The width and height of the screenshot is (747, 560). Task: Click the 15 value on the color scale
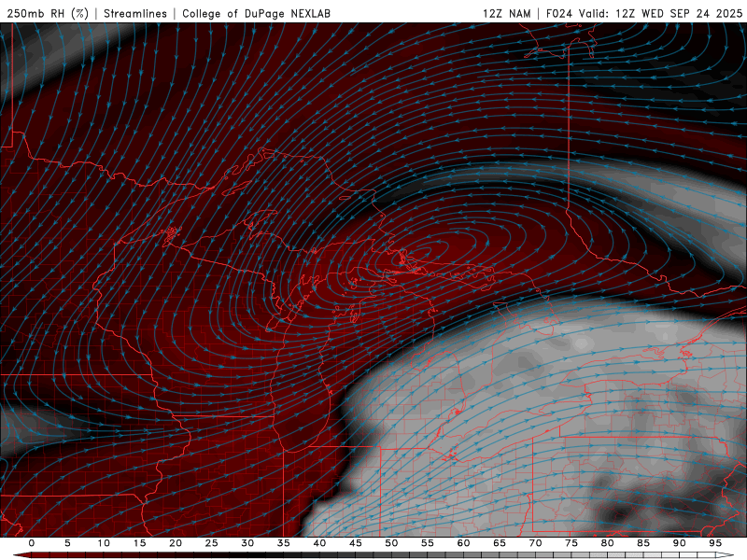(139, 543)
